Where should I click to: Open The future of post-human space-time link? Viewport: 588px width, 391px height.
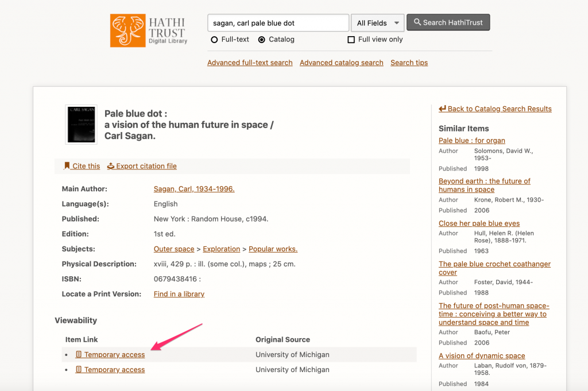click(x=494, y=314)
